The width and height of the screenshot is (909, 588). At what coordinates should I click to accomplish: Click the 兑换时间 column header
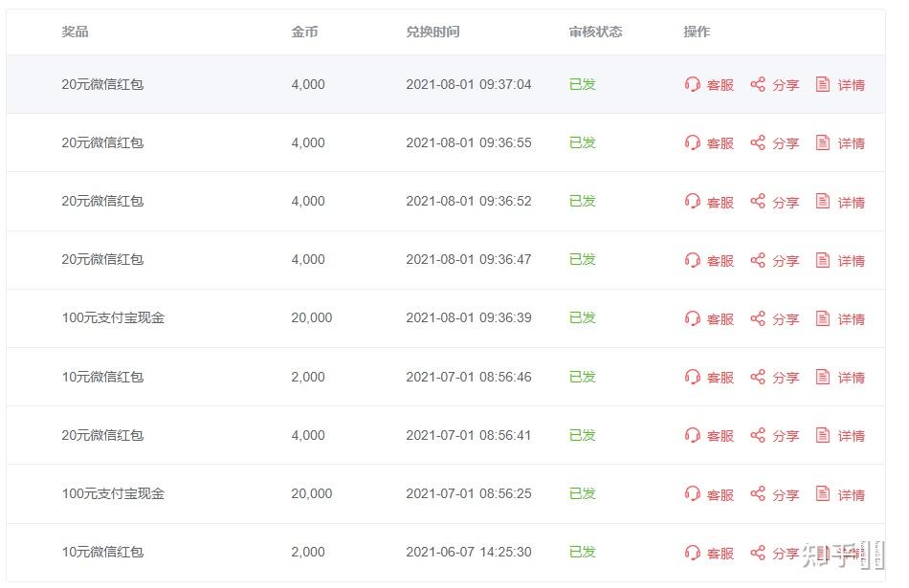click(432, 32)
